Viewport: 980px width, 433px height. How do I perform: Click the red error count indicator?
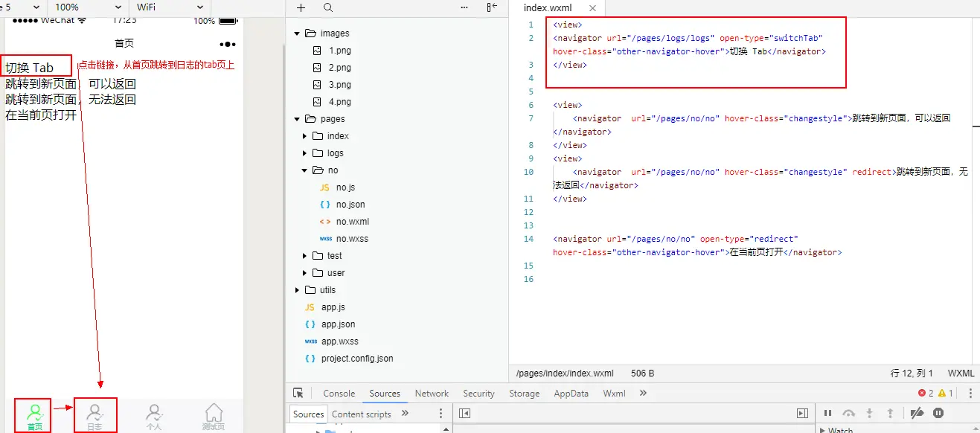click(926, 393)
